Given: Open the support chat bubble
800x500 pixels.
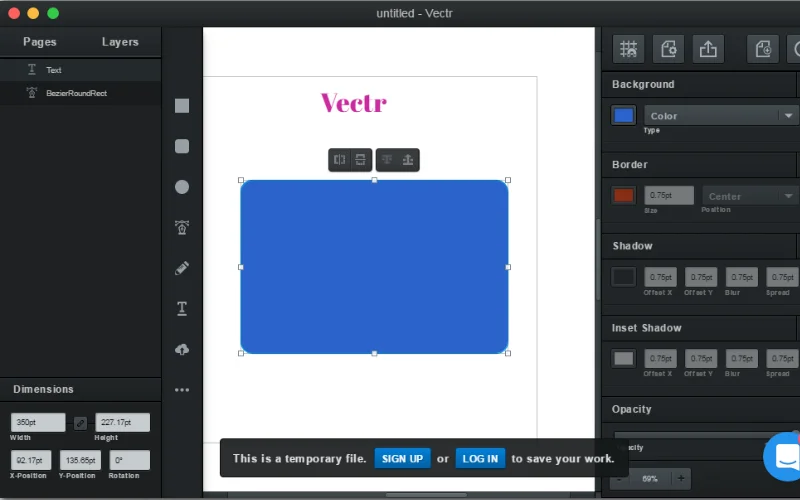Looking at the screenshot, I should click(x=784, y=457).
